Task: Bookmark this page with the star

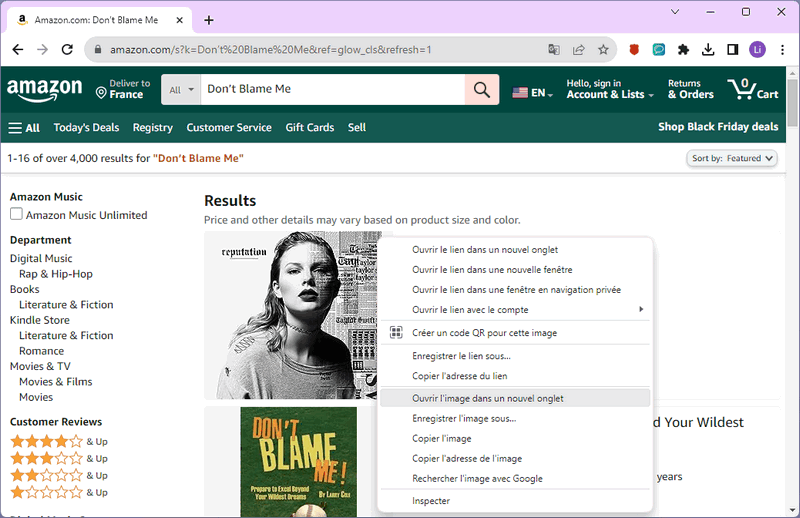Action: 603,50
